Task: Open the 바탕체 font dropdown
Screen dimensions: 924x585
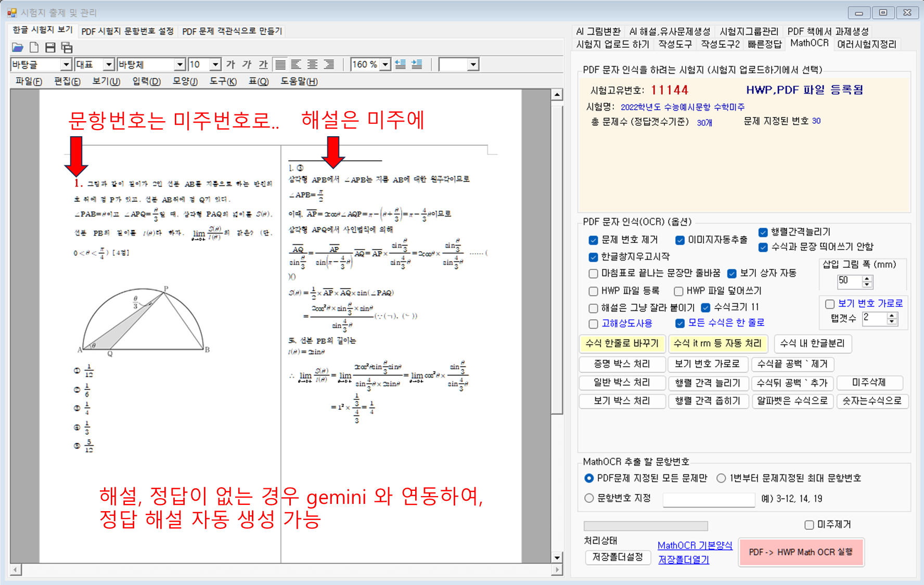Action: [180, 64]
